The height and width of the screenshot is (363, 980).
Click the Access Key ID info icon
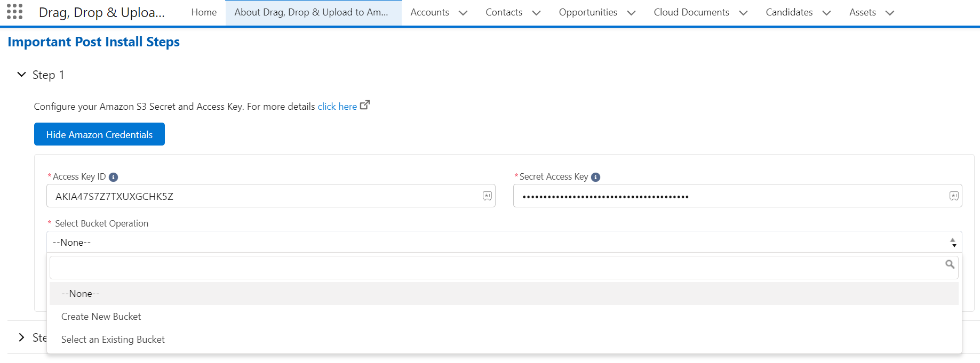click(x=113, y=177)
